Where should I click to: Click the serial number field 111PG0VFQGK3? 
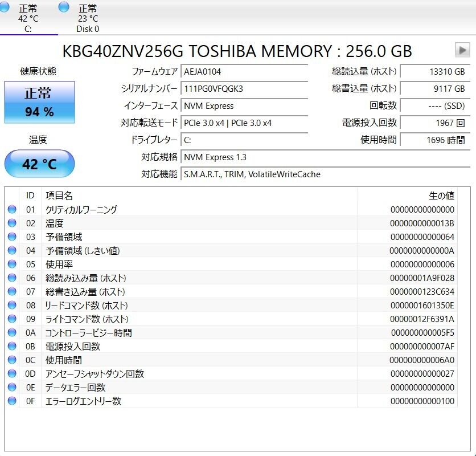(244, 89)
